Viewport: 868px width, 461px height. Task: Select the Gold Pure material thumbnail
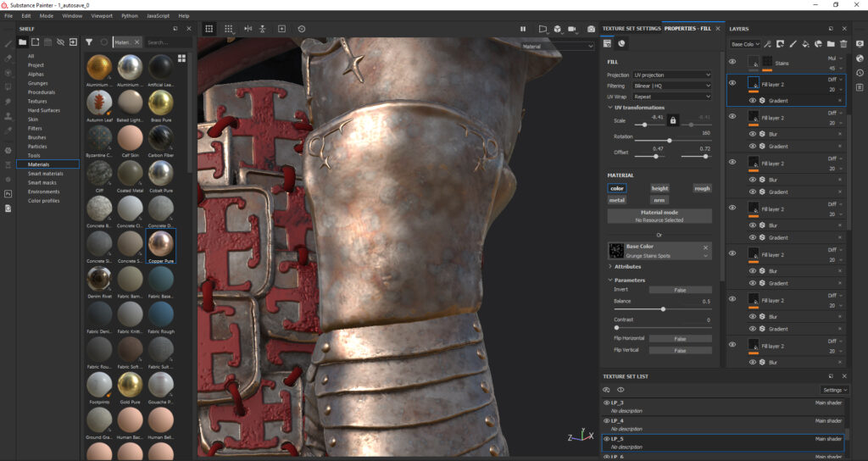(x=130, y=384)
